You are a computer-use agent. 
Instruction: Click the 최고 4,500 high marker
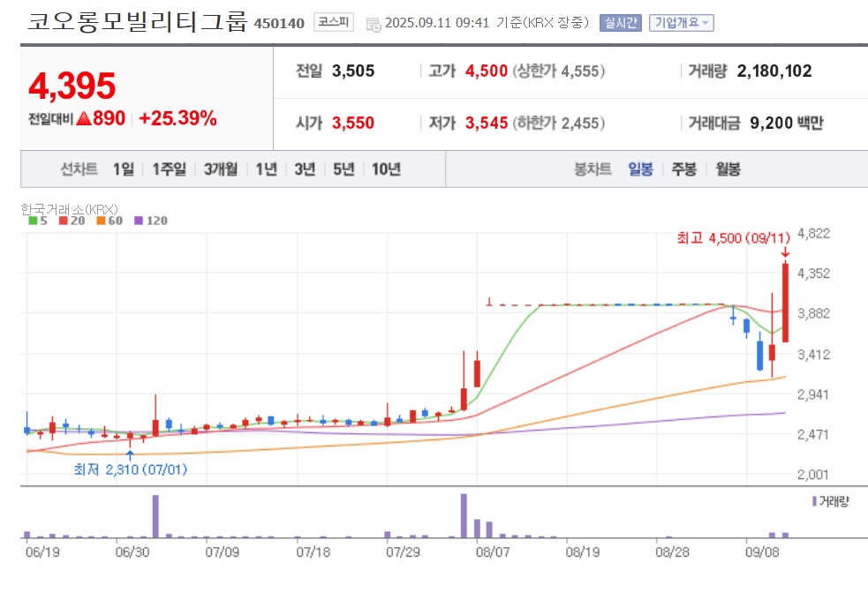click(x=734, y=238)
